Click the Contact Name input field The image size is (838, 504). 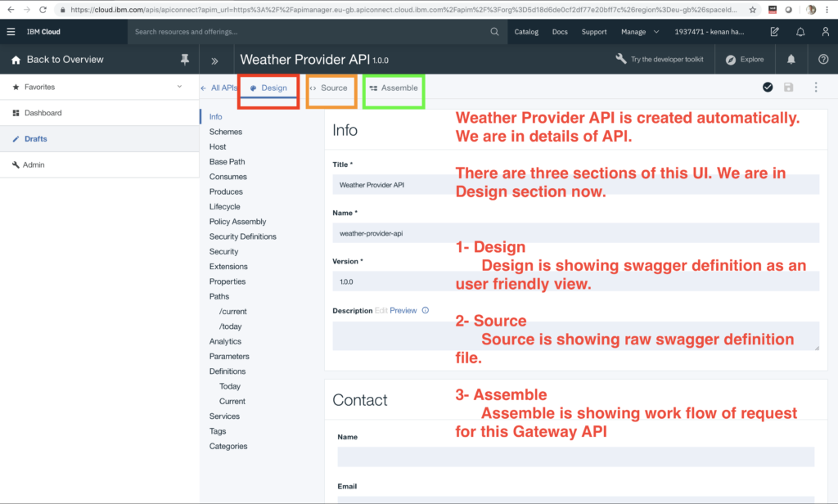pos(575,457)
